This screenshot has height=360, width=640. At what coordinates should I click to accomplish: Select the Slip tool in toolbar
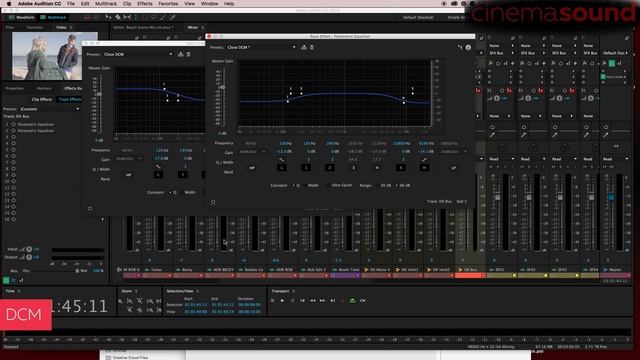click(127, 18)
